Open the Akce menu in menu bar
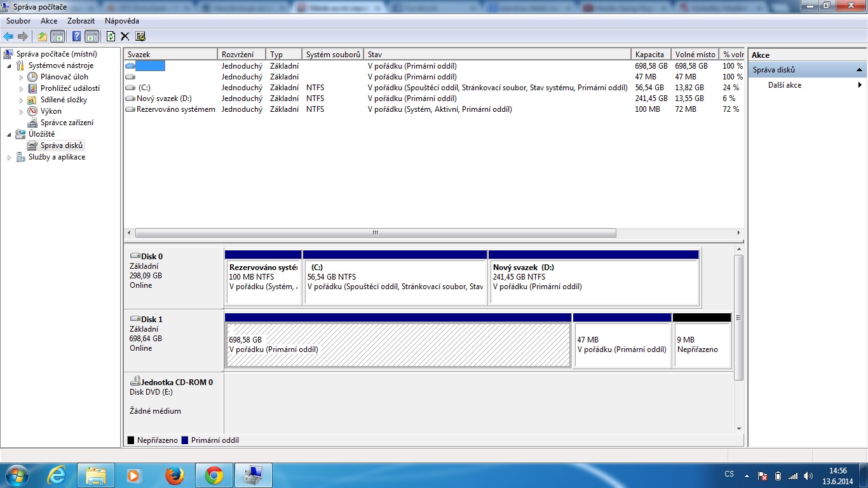This screenshot has height=488, width=868. coord(49,21)
